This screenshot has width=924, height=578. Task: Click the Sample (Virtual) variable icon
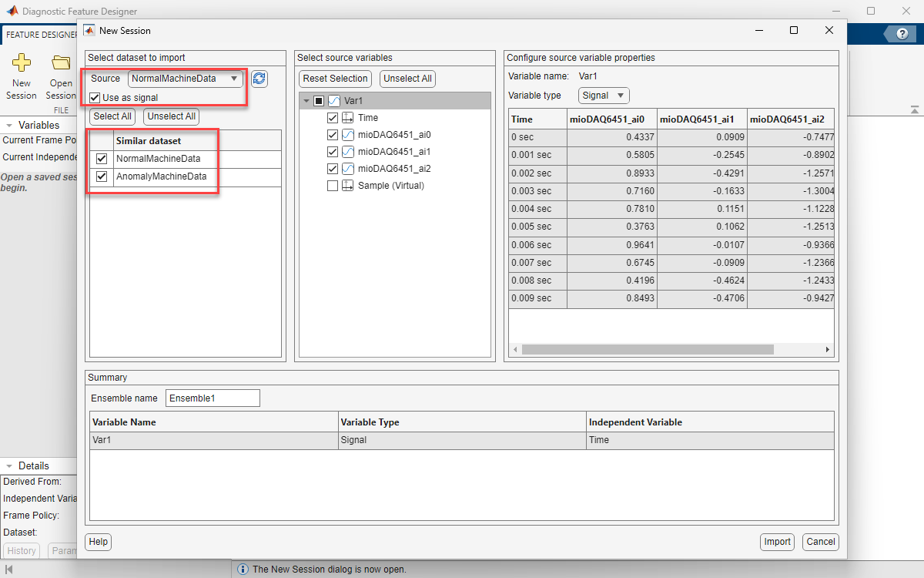pos(348,185)
